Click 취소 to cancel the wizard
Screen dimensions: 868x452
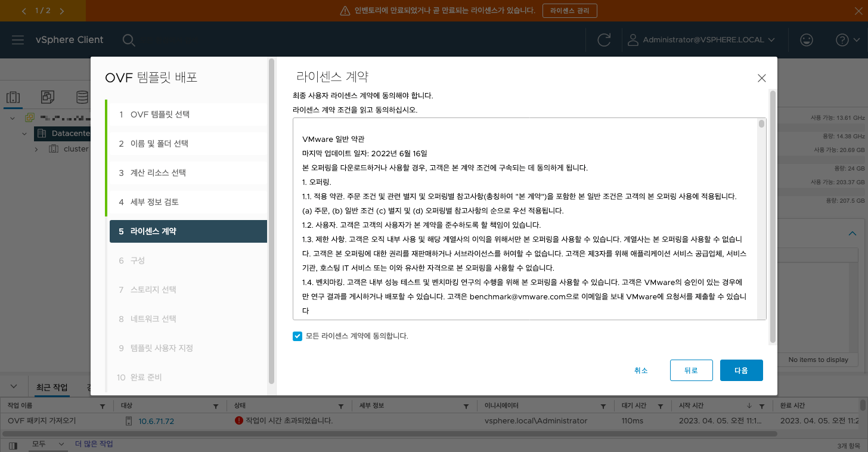(x=641, y=370)
